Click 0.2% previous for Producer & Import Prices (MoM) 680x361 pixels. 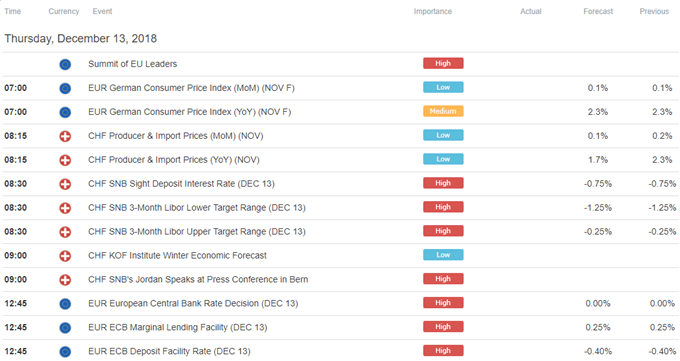pyautogui.click(x=662, y=136)
